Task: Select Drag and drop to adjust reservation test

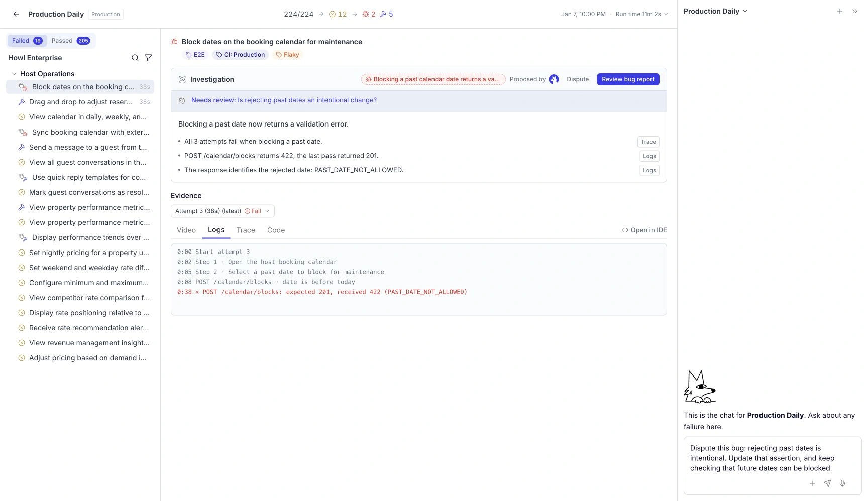Action: point(80,102)
